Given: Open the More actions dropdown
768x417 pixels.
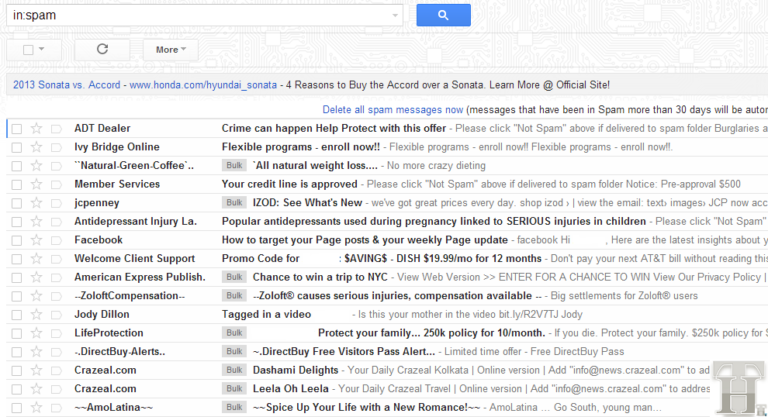Looking at the screenshot, I should (x=170, y=49).
